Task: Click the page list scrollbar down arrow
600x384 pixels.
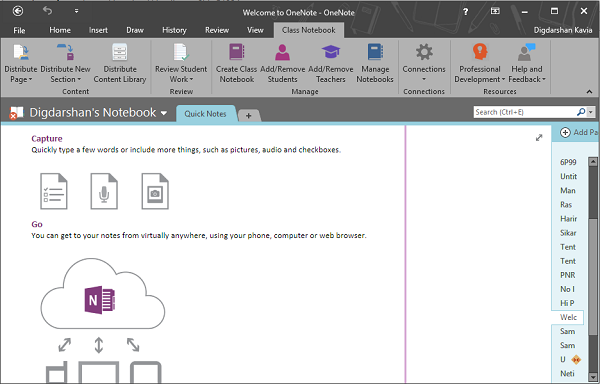Action: point(593,376)
